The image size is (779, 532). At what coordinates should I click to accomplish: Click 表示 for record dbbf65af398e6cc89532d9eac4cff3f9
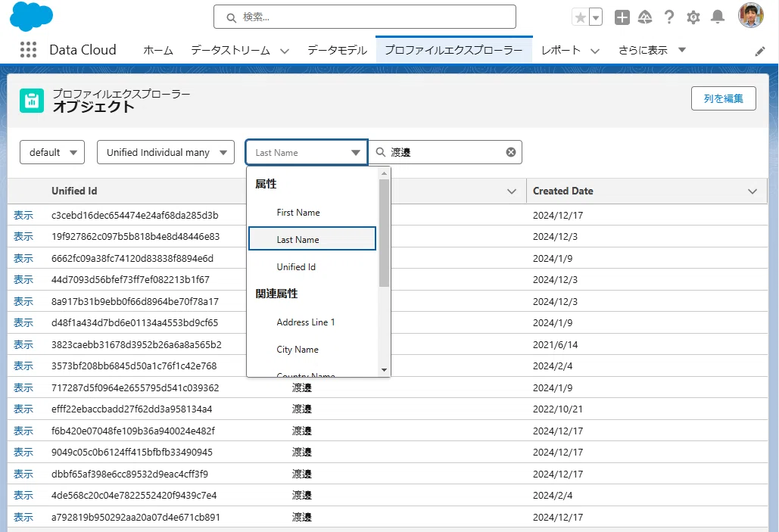pyautogui.click(x=23, y=474)
